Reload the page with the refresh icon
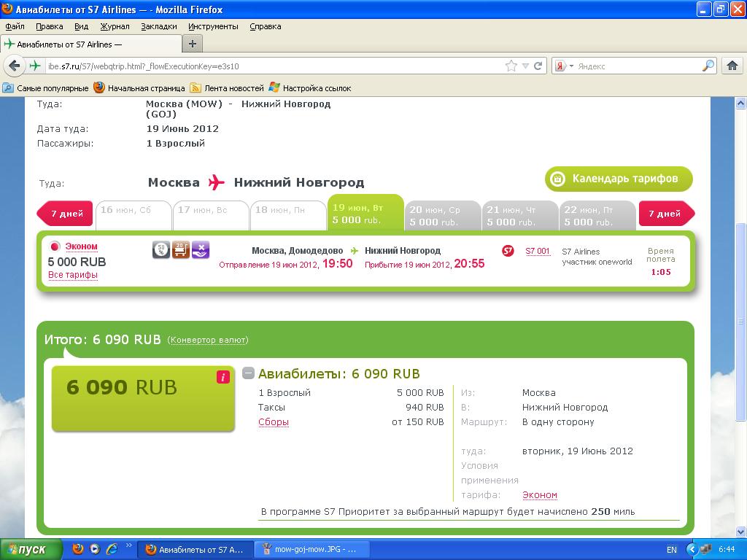This screenshot has width=747, height=560. (x=538, y=66)
